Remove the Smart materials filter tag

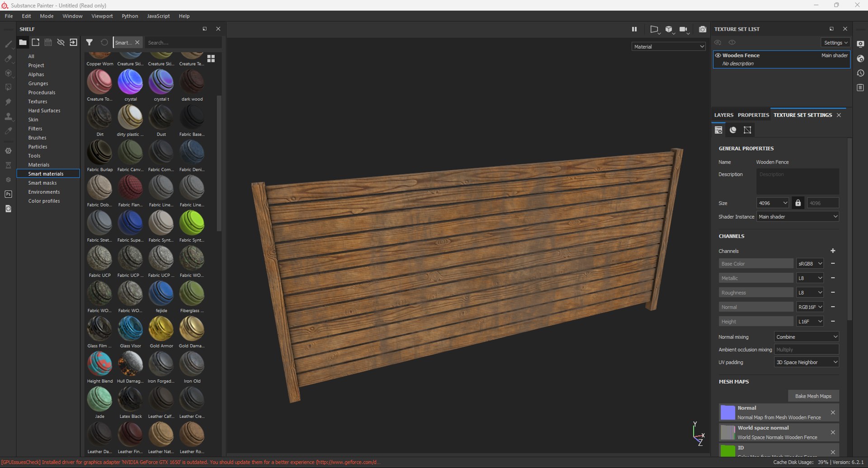point(137,42)
